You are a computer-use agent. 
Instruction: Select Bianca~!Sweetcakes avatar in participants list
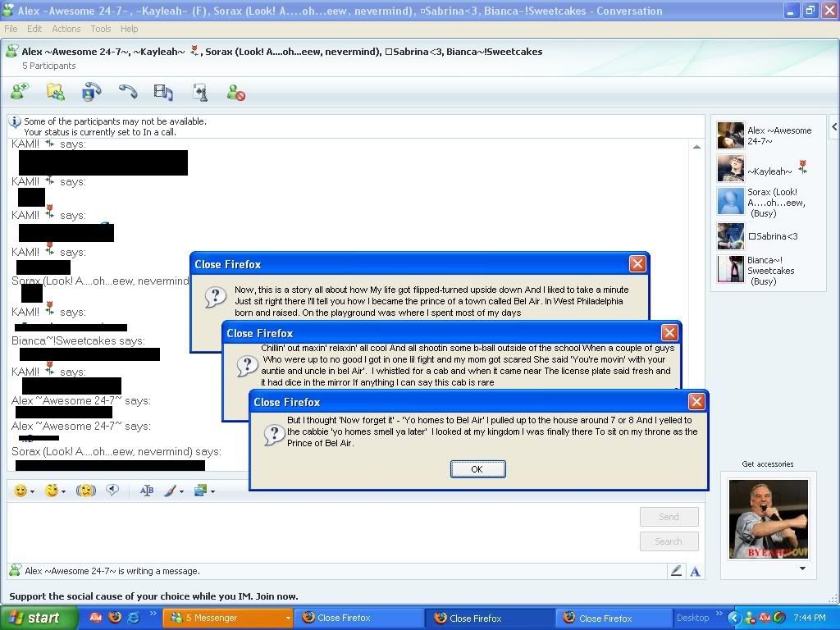(730, 269)
